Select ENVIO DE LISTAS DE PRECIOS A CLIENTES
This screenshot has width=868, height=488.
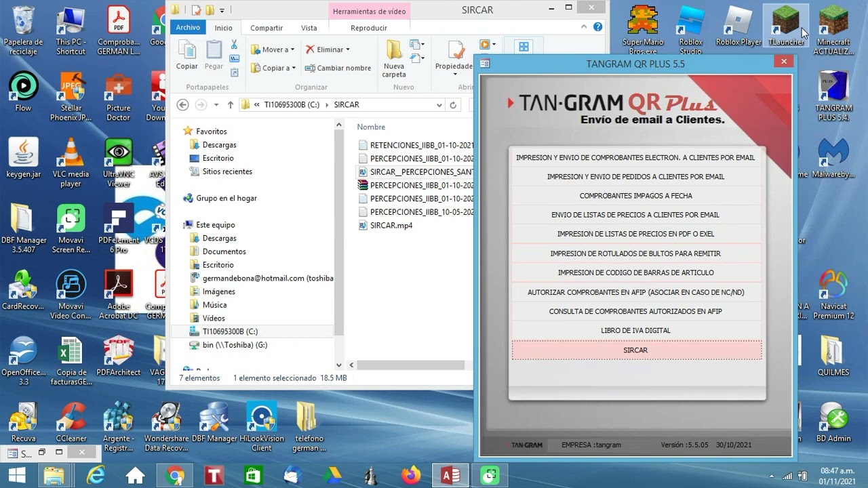pyautogui.click(x=636, y=215)
